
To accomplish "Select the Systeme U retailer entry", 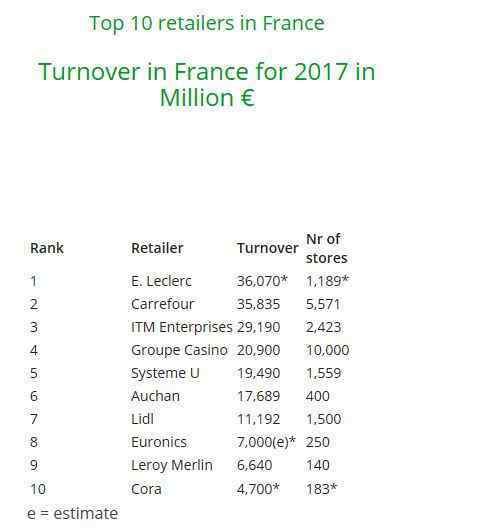I will tap(165, 373).
